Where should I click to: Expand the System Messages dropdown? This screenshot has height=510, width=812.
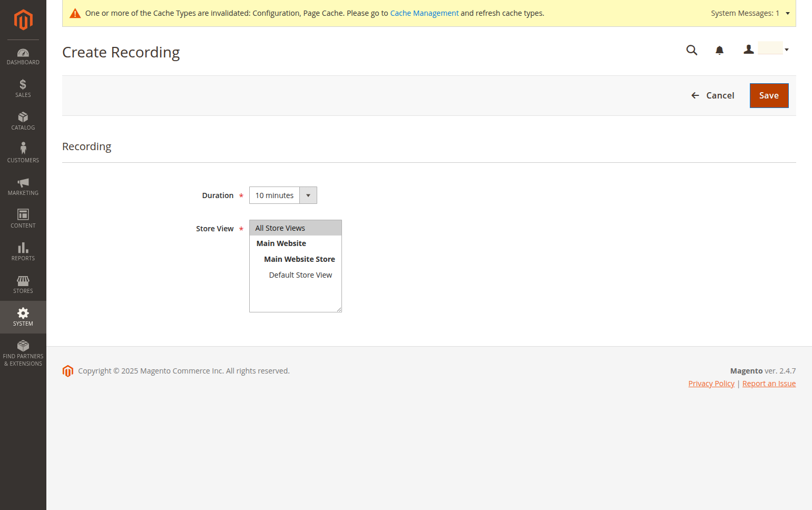click(x=750, y=13)
